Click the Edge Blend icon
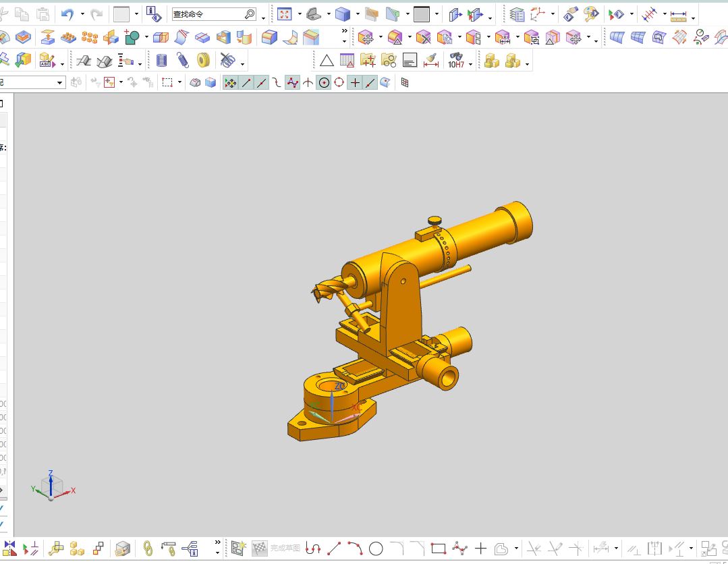The width and height of the screenshot is (728, 564). [x=269, y=37]
